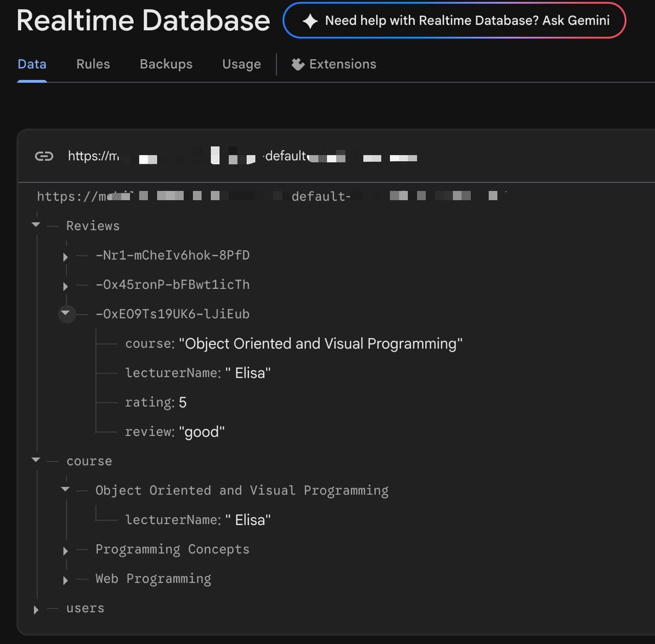Expand the -Ox45ronP-bFBwt1icTh node arrow
Viewport: 655px width, 644px height.
click(x=65, y=286)
